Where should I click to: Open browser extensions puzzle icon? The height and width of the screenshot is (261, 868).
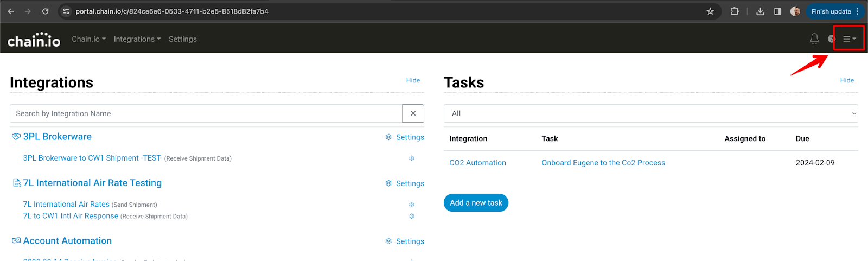tap(735, 11)
